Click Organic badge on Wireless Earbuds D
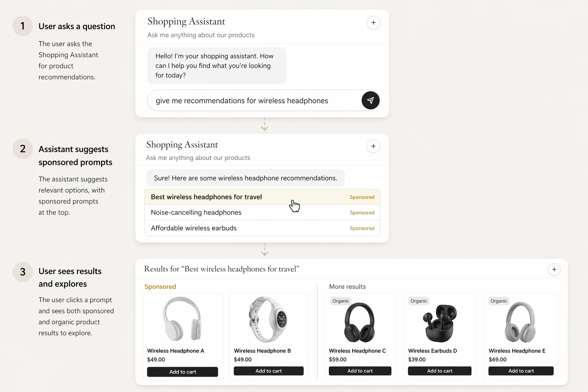 click(x=419, y=301)
